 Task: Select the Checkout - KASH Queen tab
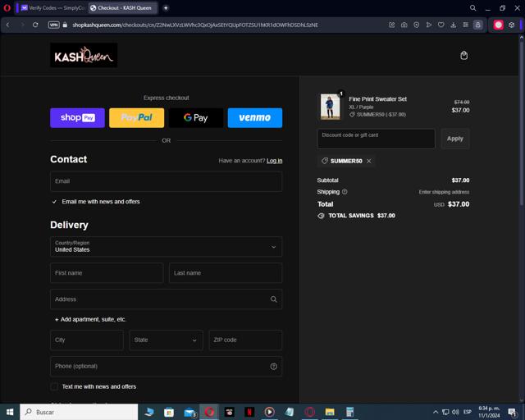click(x=122, y=7)
